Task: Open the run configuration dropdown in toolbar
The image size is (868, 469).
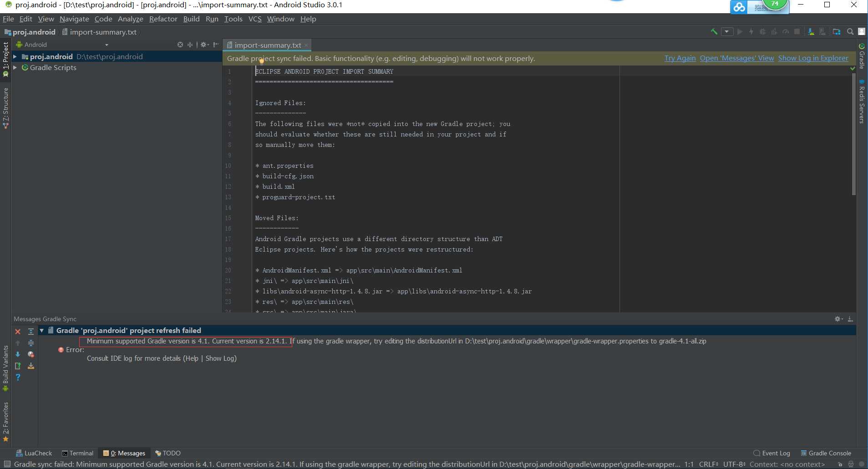Action: [727, 31]
